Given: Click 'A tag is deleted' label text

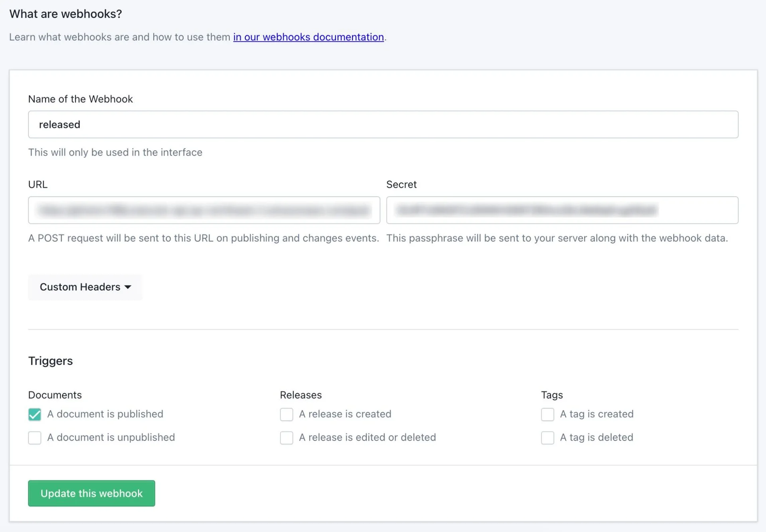Looking at the screenshot, I should pyautogui.click(x=596, y=437).
